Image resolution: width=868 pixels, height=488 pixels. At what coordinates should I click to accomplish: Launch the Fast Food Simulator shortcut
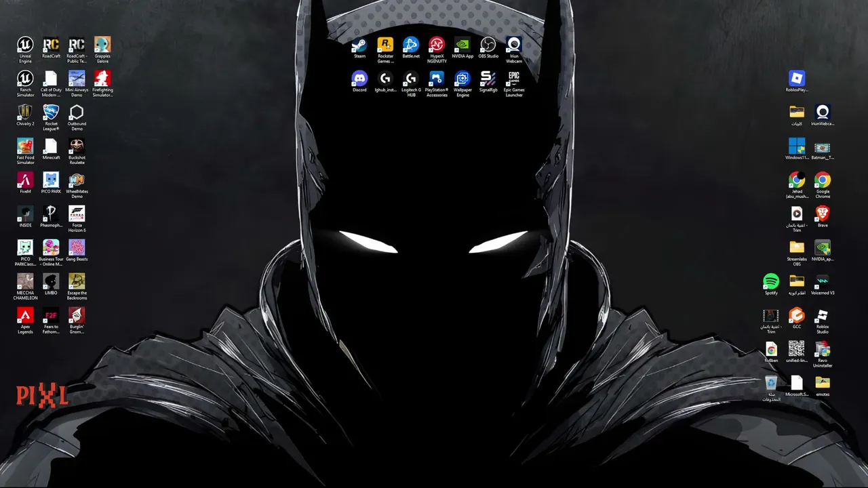click(25, 151)
